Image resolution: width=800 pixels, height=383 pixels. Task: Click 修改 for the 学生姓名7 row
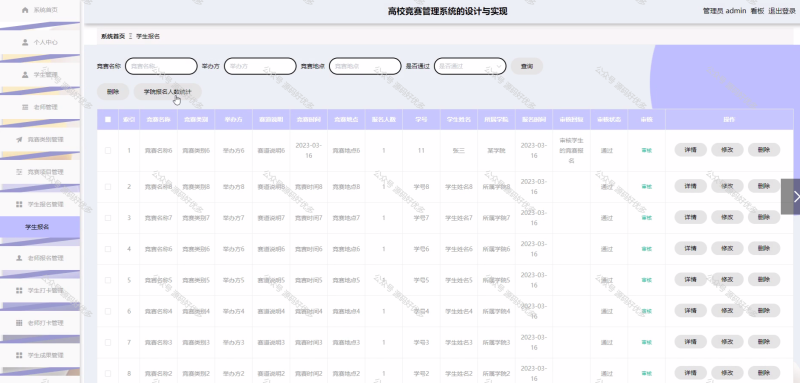[x=727, y=217]
